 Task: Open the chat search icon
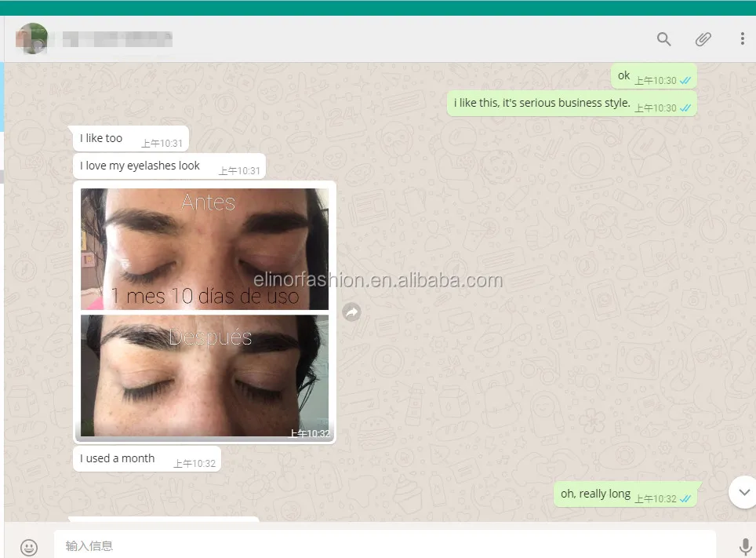pos(664,39)
